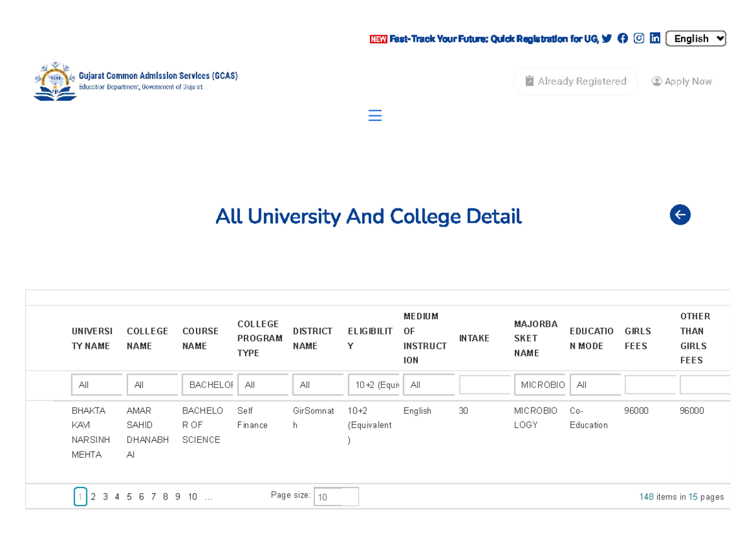Click the Girls Fees filter input

pos(650,385)
